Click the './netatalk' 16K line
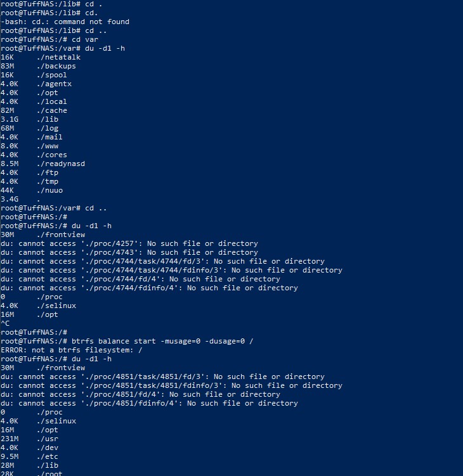This screenshot has height=476, width=463. click(x=41, y=58)
